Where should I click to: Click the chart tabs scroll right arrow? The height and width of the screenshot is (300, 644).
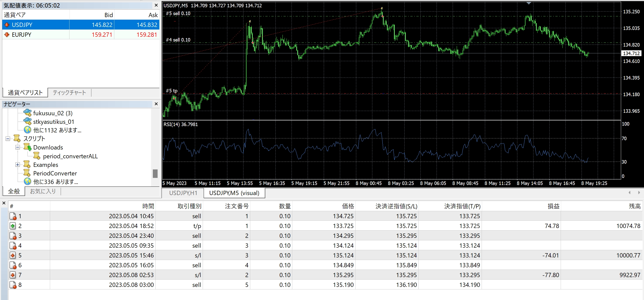click(639, 193)
